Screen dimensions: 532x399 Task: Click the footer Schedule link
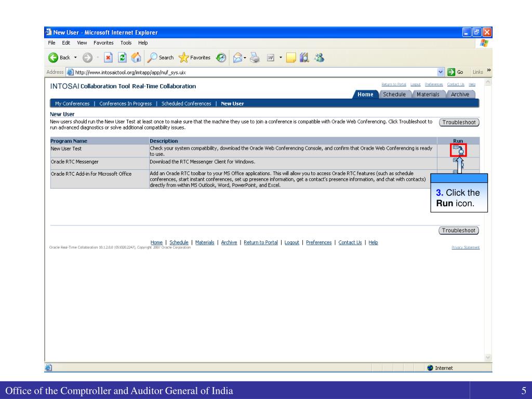pos(179,242)
